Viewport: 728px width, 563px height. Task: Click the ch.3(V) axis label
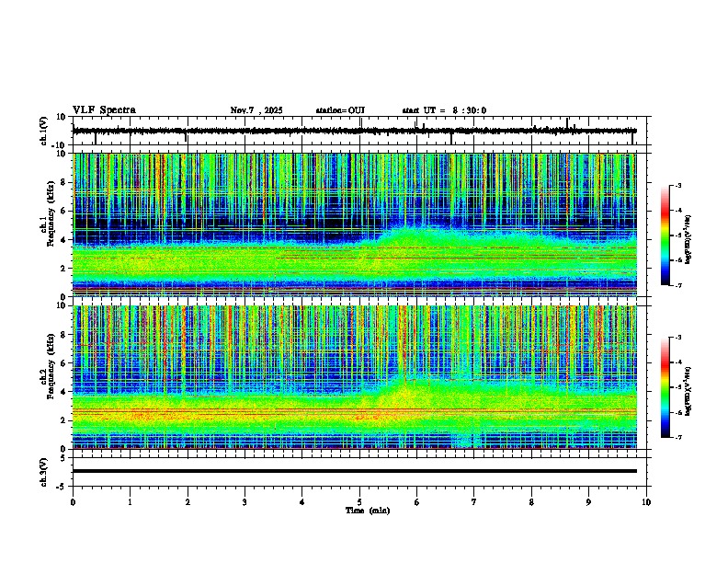click(x=43, y=472)
